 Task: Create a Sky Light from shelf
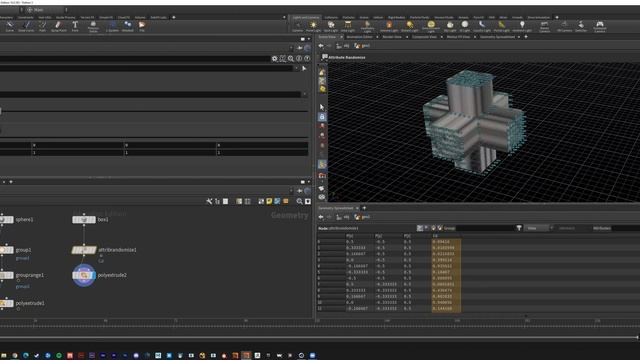pos(450,27)
